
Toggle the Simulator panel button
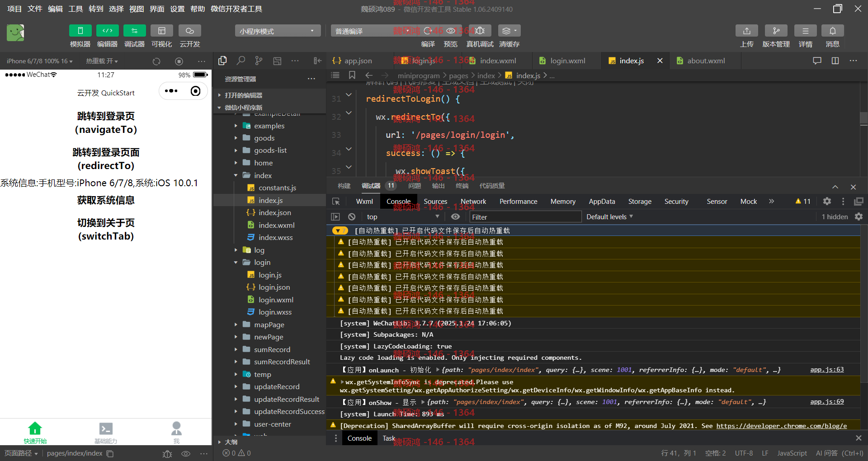[x=80, y=31]
